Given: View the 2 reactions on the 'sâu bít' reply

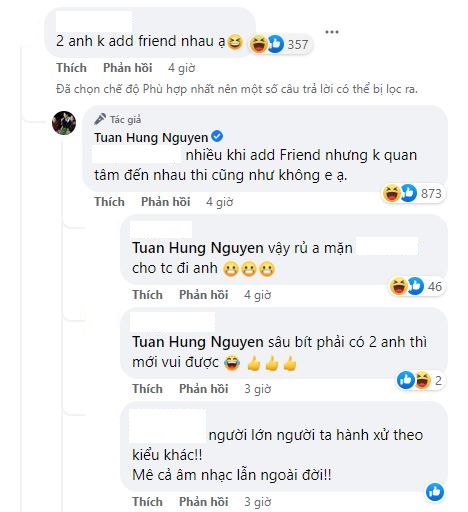Looking at the screenshot, I should point(420,380).
